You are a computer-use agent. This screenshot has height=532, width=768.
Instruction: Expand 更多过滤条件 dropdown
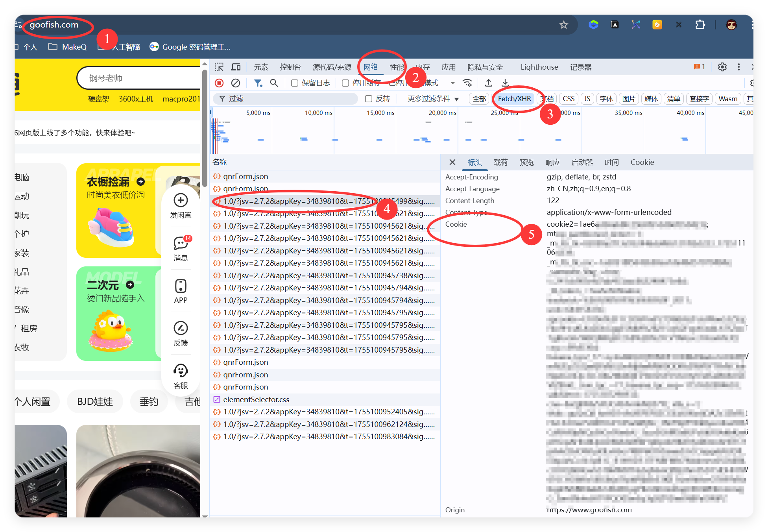(433, 99)
